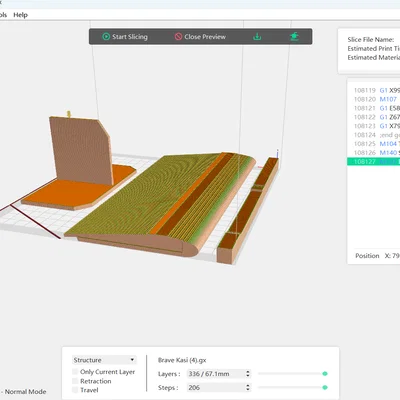Click the Estimated Print Time label
Screen dimensions: 400x400
[x=374, y=49]
